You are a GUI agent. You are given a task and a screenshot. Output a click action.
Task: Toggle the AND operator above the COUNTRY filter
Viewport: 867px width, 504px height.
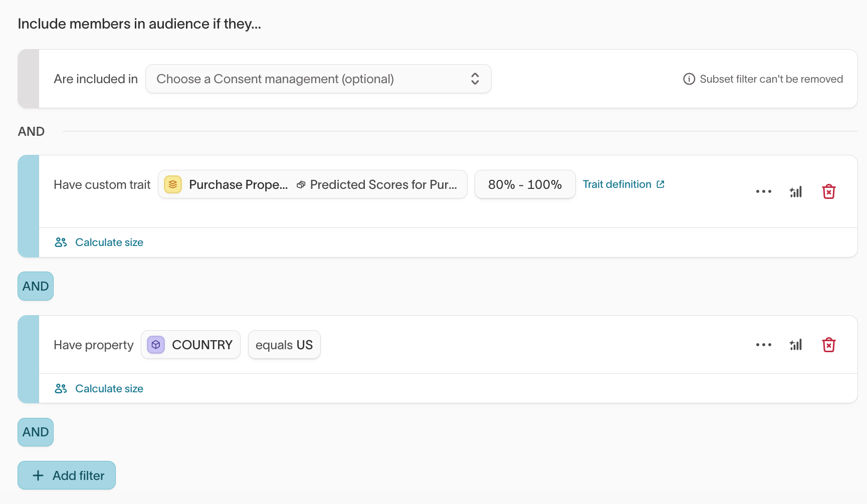pyautogui.click(x=36, y=286)
